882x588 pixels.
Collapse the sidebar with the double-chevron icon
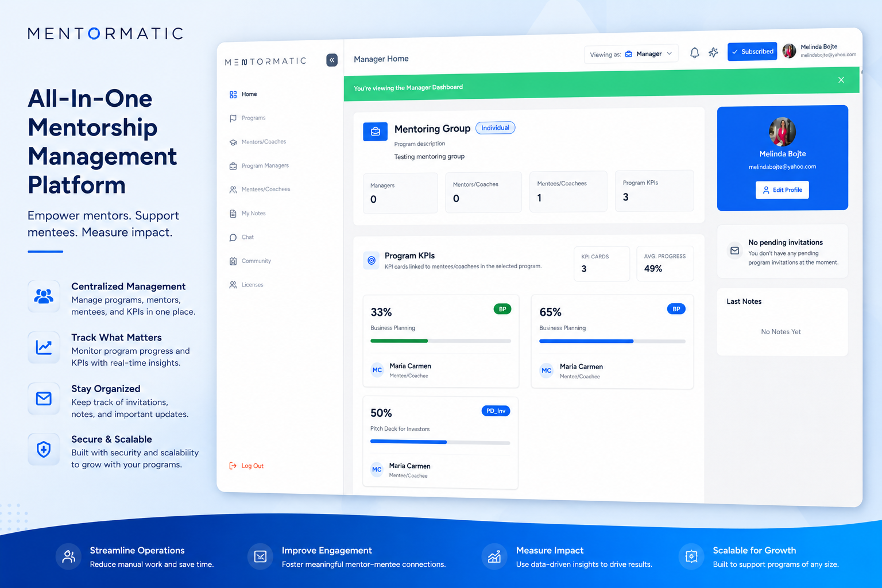tap(332, 60)
